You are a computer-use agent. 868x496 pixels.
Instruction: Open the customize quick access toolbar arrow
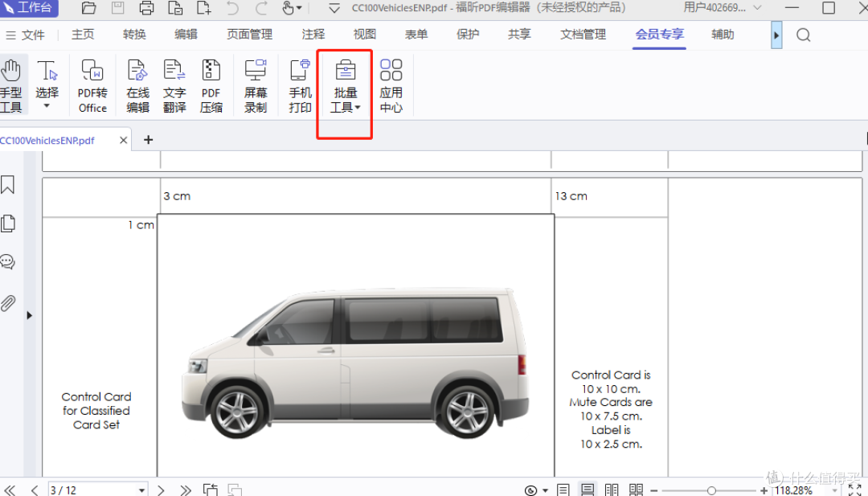pos(334,8)
